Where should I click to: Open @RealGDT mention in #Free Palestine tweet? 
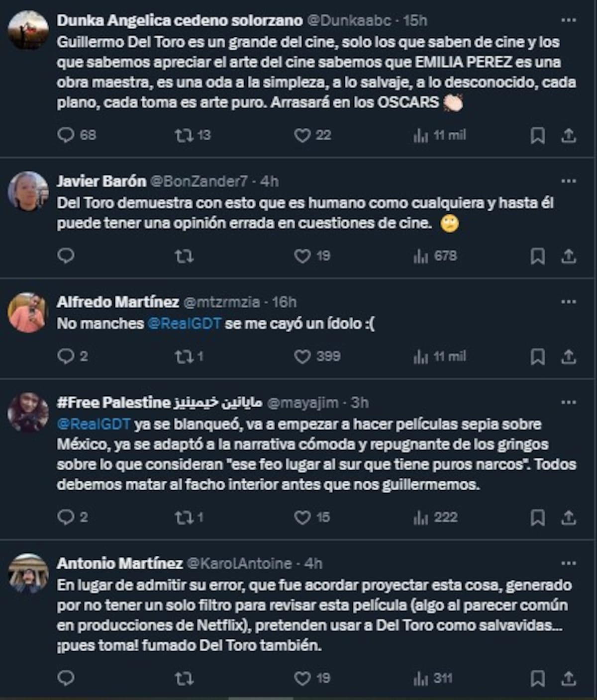click(94, 424)
